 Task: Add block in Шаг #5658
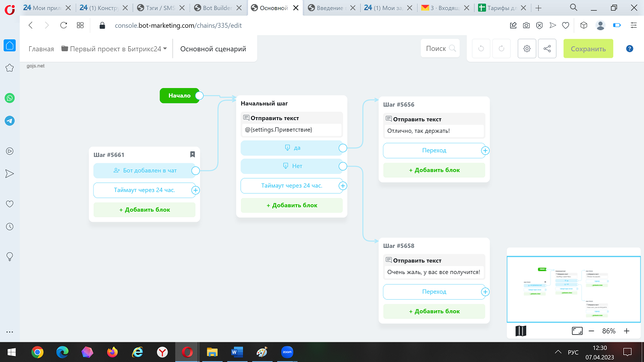434,311
